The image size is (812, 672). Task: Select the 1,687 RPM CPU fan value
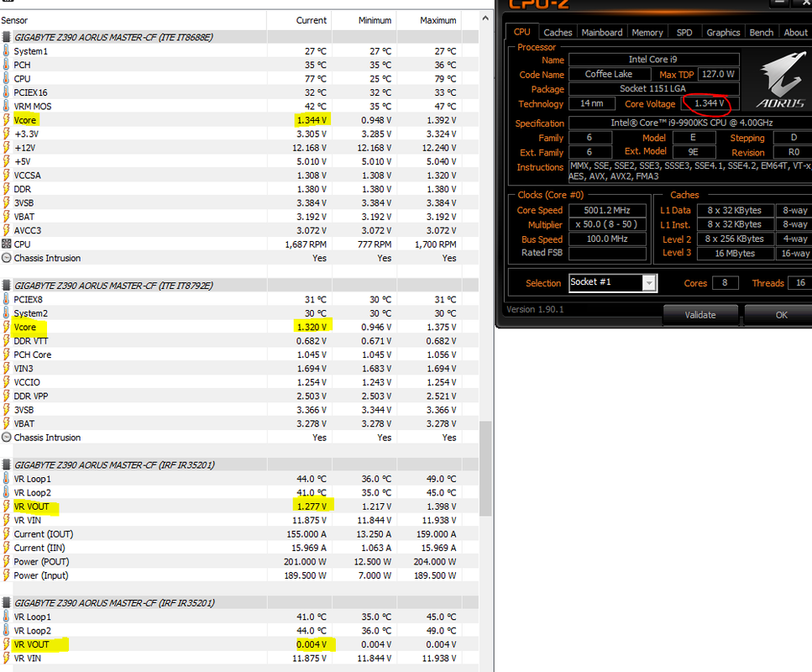[306, 244]
